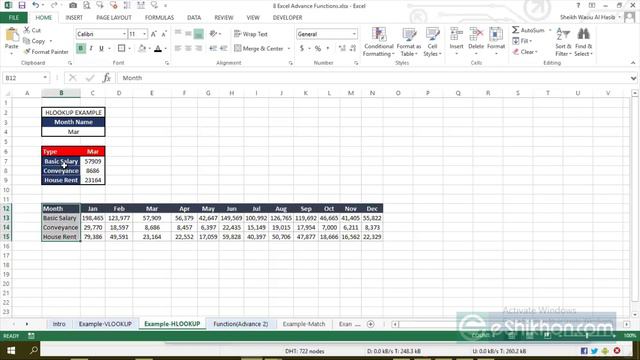
Task: Open Format as Table
Action: tap(409, 42)
